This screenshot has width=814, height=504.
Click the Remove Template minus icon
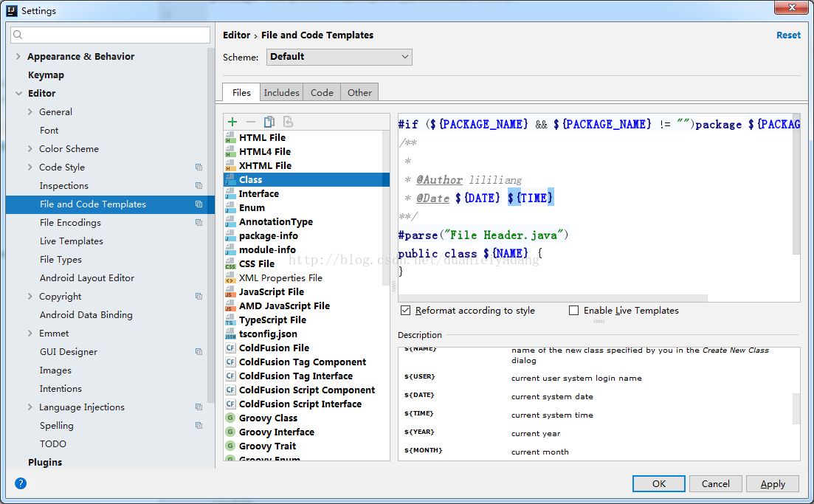tap(251, 122)
